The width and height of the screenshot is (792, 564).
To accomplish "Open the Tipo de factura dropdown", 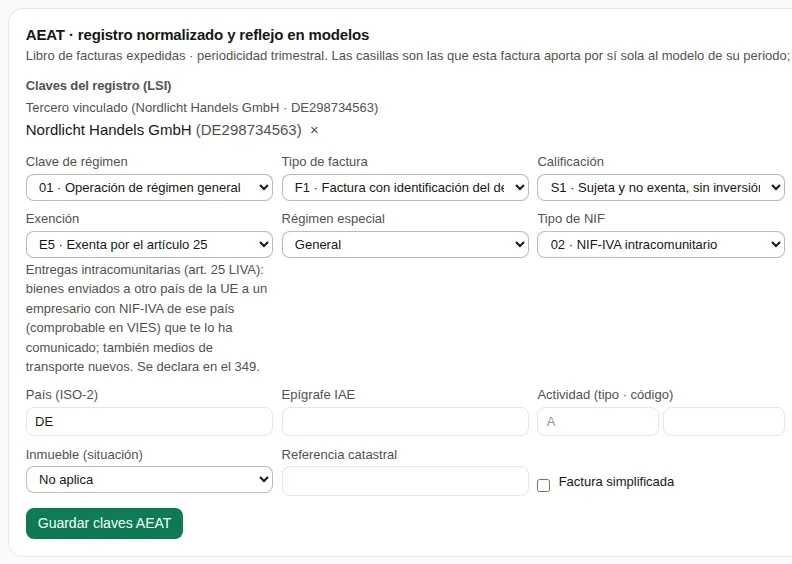I will coord(405,188).
